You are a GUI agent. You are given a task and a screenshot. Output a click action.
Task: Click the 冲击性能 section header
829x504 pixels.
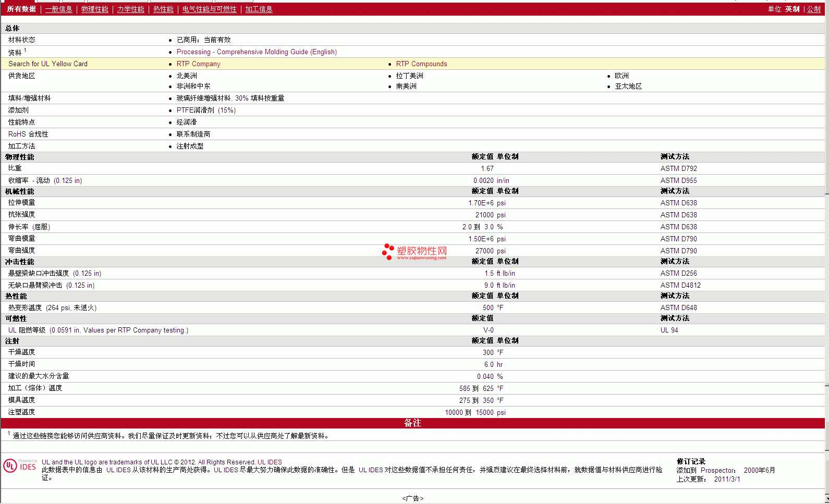[x=19, y=262]
